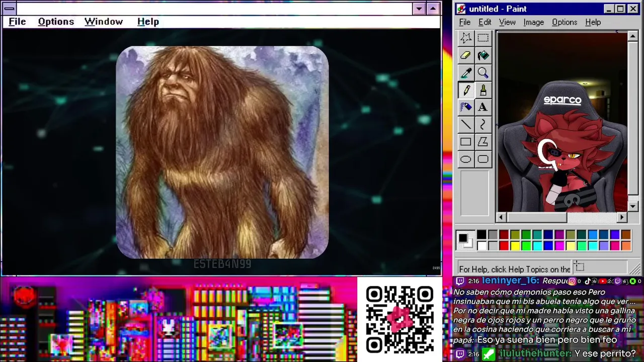Click the horizontal scrollbar thumb in Paint
The width and height of the screenshot is (644, 362).
tap(537, 217)
